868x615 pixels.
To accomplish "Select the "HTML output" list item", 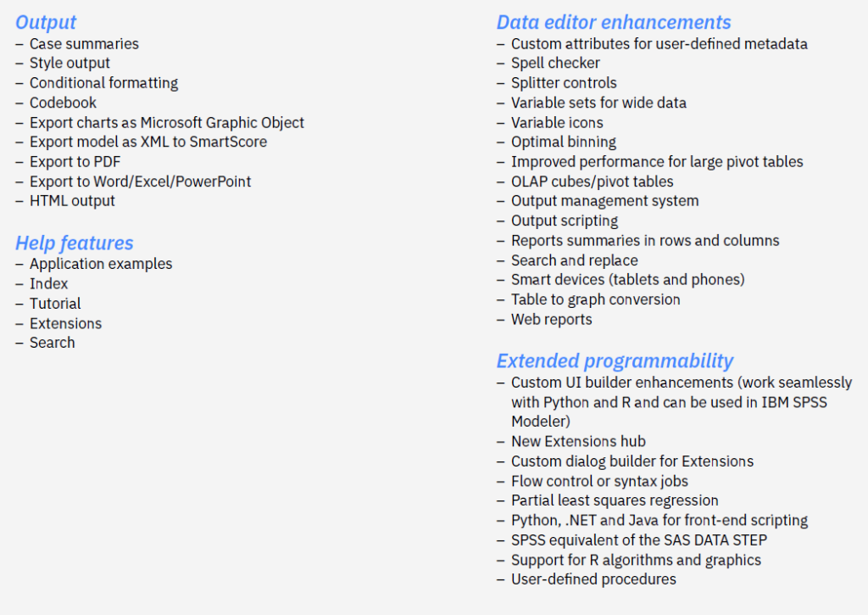I will [72, 201].
